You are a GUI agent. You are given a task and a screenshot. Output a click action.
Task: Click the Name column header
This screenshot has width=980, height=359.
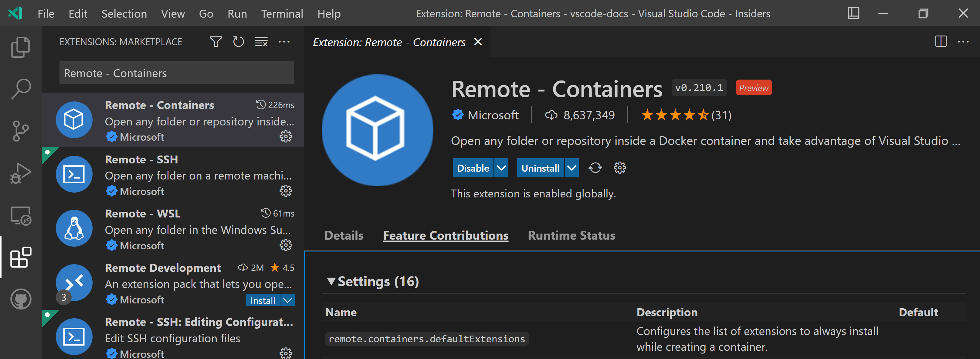point(341,312)
